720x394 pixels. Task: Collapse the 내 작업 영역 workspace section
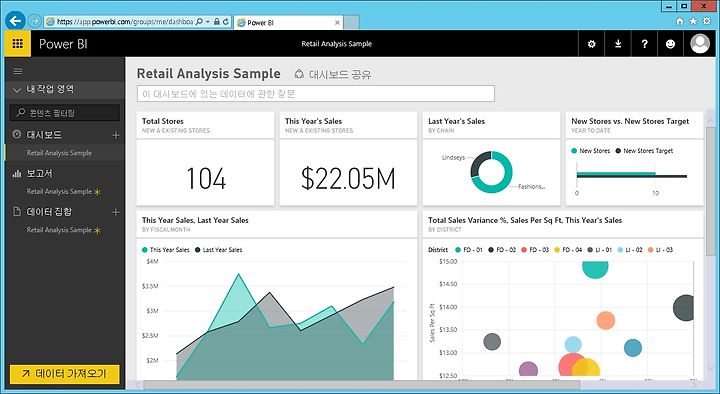(x=17, y=90)
